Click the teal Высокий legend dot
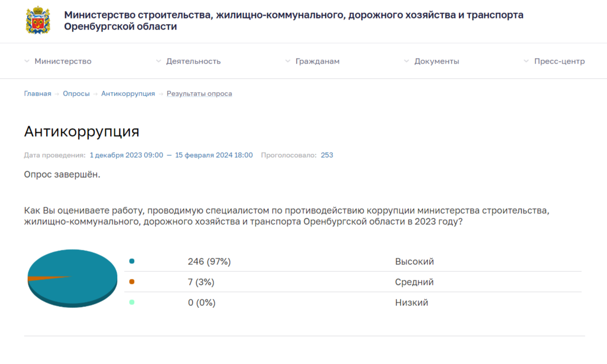607x364 pixels. pos(132,261)
